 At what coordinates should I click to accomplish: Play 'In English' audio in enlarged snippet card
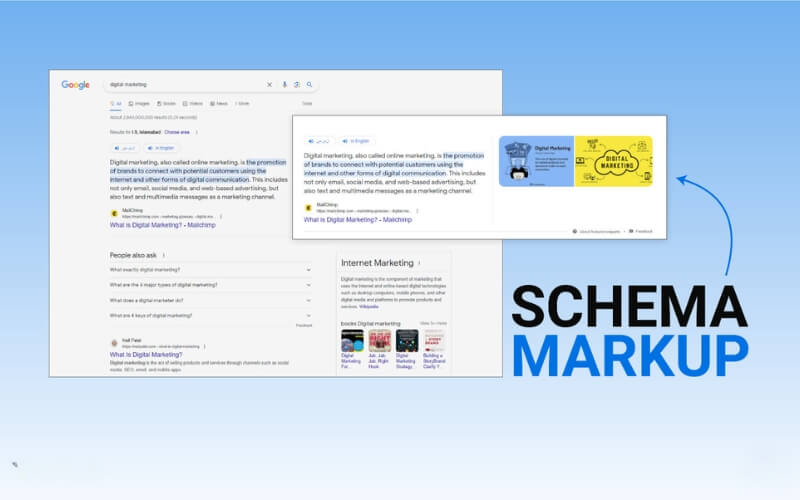point(356,141)
